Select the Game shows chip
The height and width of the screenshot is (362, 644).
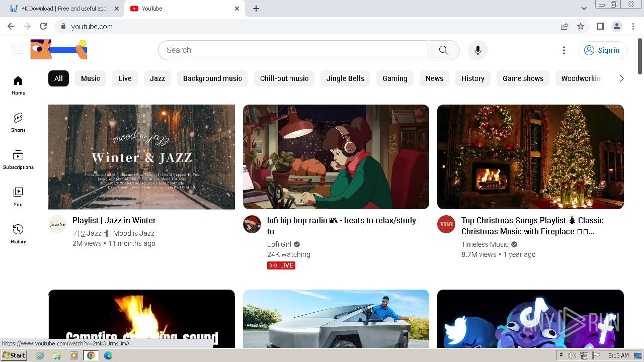point(523,78)
